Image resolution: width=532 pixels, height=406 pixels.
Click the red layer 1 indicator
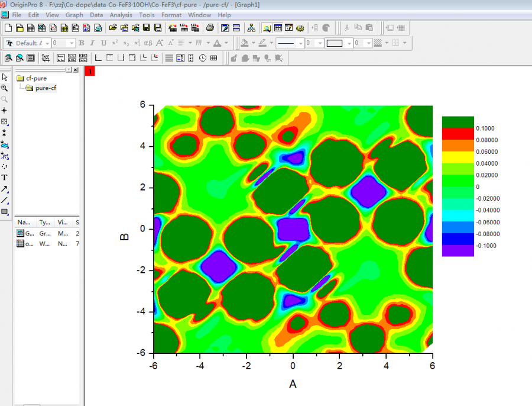pyautogui.click(x=90, y=72)
